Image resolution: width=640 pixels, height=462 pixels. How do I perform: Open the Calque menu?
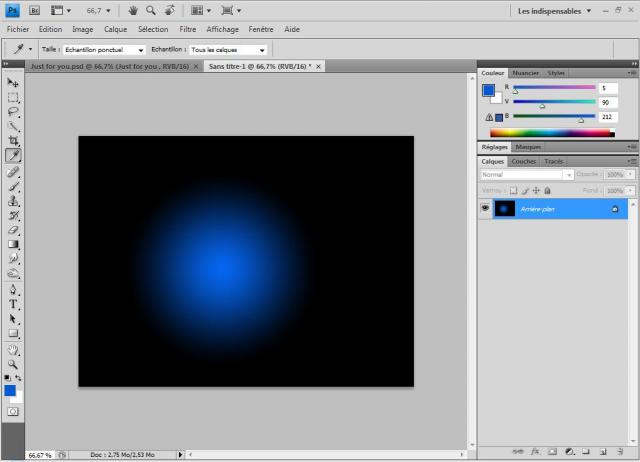[x=116, y=29]
